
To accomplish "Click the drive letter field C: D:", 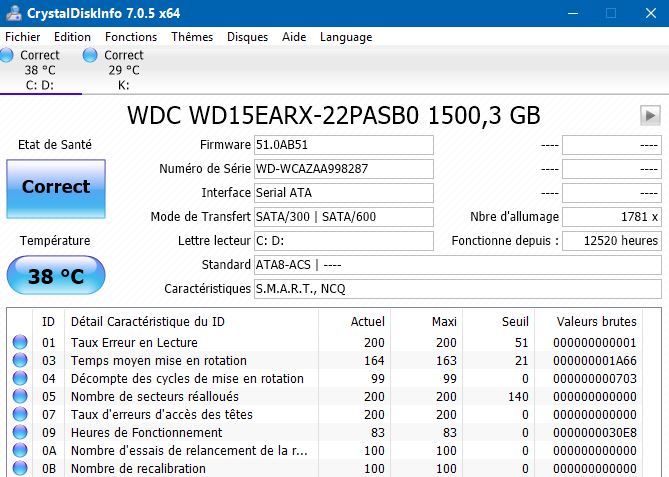I will [x=344, y=241].
